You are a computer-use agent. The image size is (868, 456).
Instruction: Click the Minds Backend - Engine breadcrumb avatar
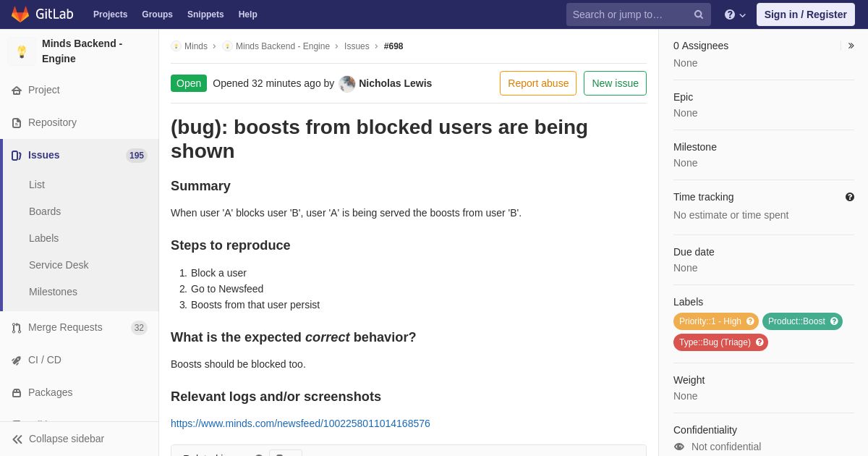point(227,46)
